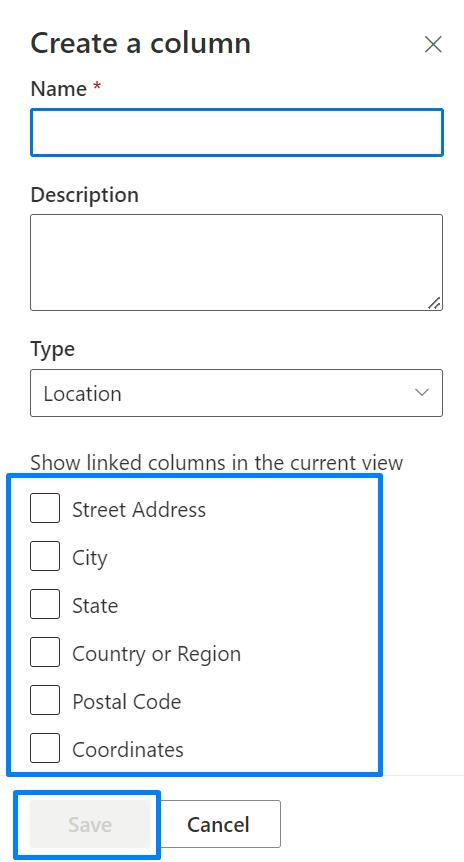Viewport: 464px width, 862px height.
Task: Click the Description text area
Action: pos(236,262)
